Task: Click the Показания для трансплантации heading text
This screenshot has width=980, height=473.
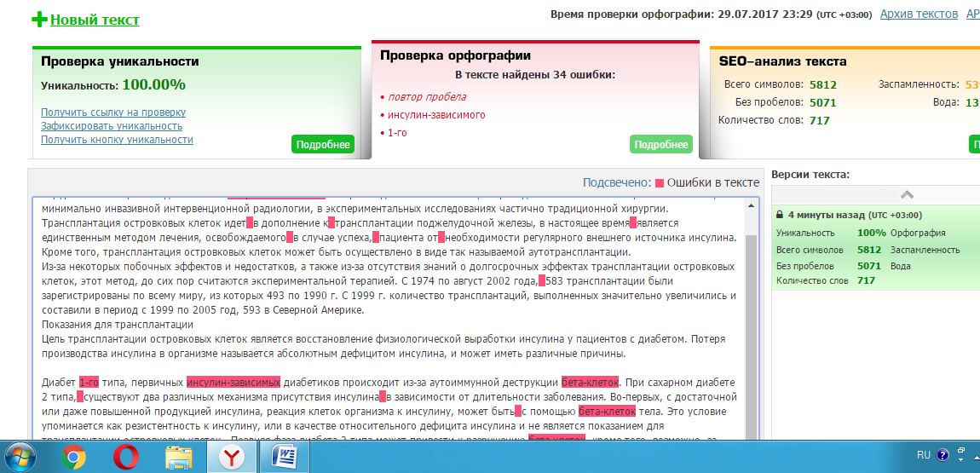Action: point(117,325)
